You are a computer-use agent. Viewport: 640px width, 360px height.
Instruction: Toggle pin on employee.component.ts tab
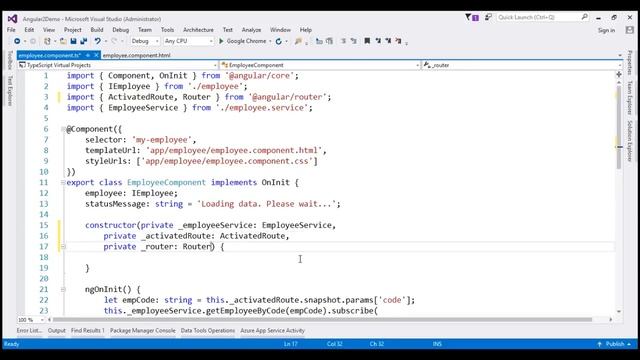click(88, 55)
